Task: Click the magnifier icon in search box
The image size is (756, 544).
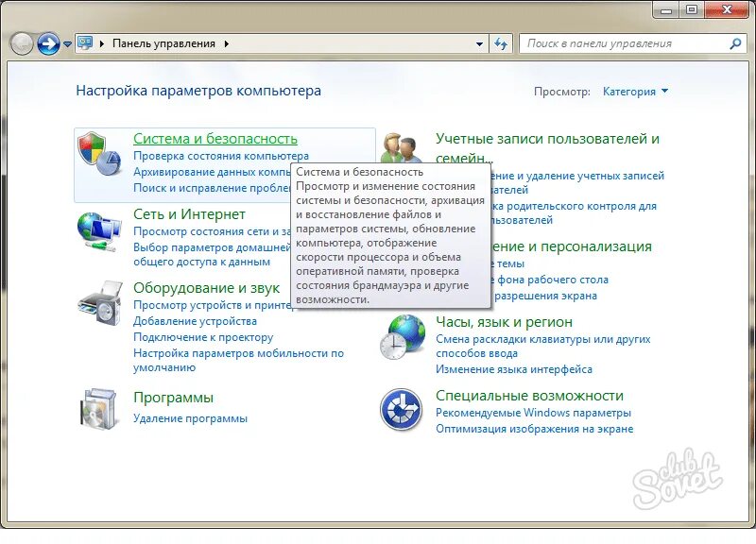Action: pos(735,43)
